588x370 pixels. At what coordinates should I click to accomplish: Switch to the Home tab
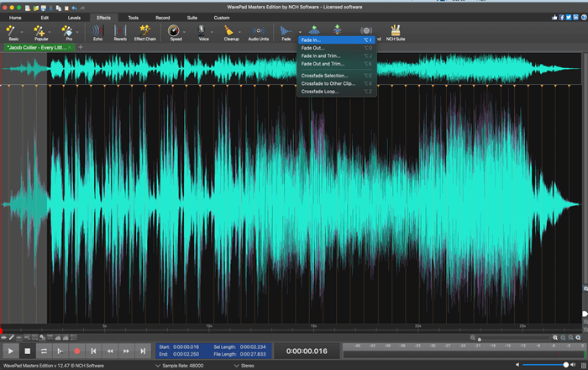pyautogui.click(x=15, y=18)
